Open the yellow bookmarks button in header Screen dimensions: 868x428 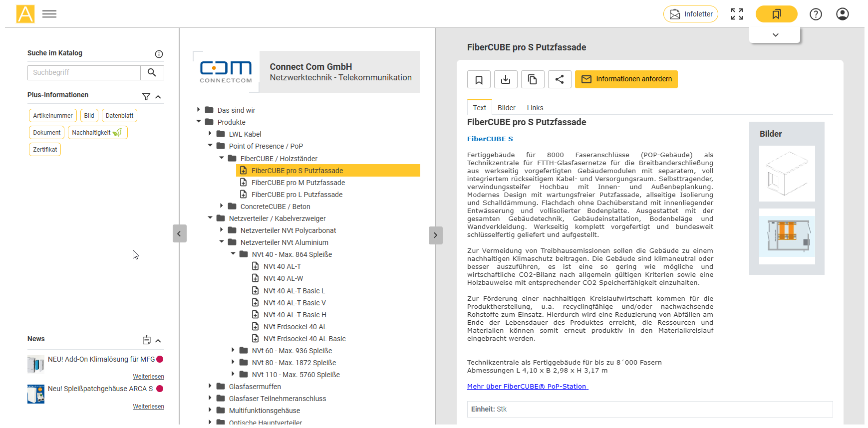[x=776, y=14]
